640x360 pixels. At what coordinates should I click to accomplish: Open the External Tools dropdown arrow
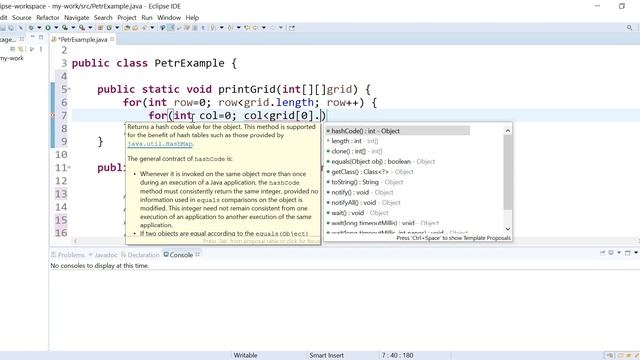(x=90, y=28)
